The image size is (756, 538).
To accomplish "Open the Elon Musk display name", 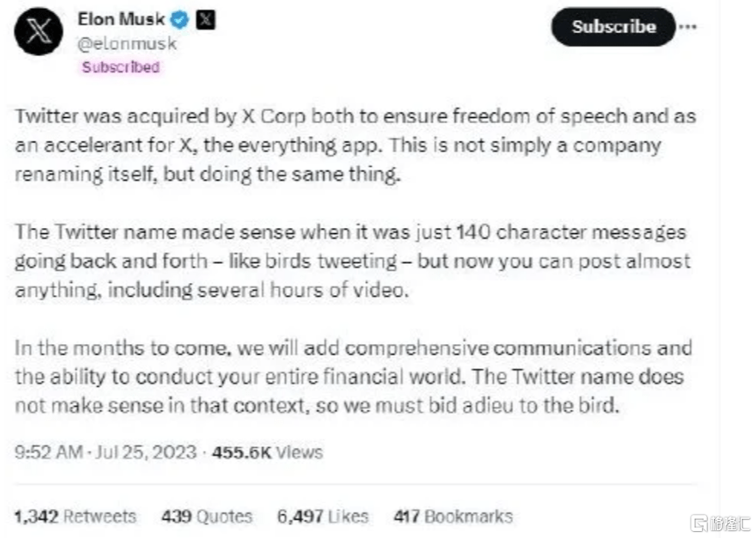I will [x=123, y=19].
